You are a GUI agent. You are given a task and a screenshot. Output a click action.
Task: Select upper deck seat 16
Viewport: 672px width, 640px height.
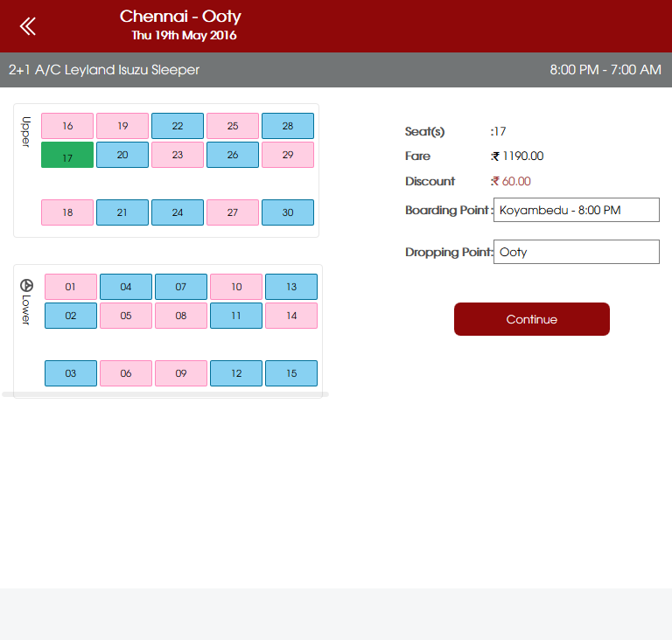(x=67, y=126)
